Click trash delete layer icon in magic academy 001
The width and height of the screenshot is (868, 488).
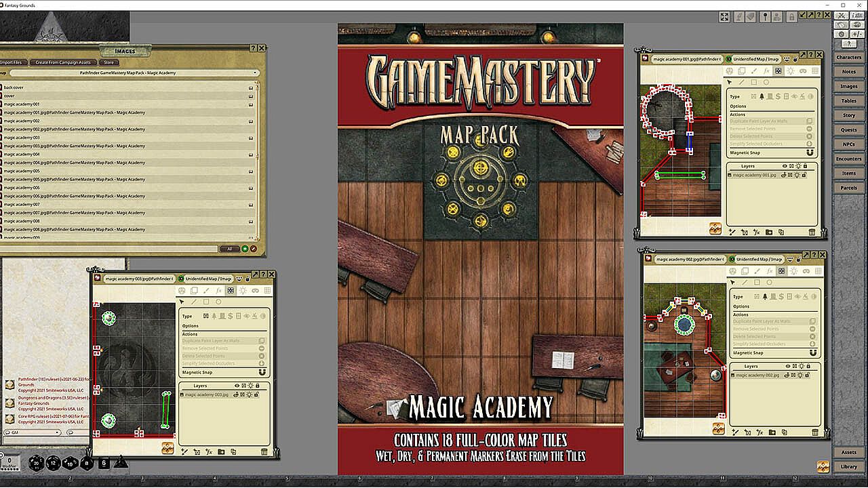(812, 232)
